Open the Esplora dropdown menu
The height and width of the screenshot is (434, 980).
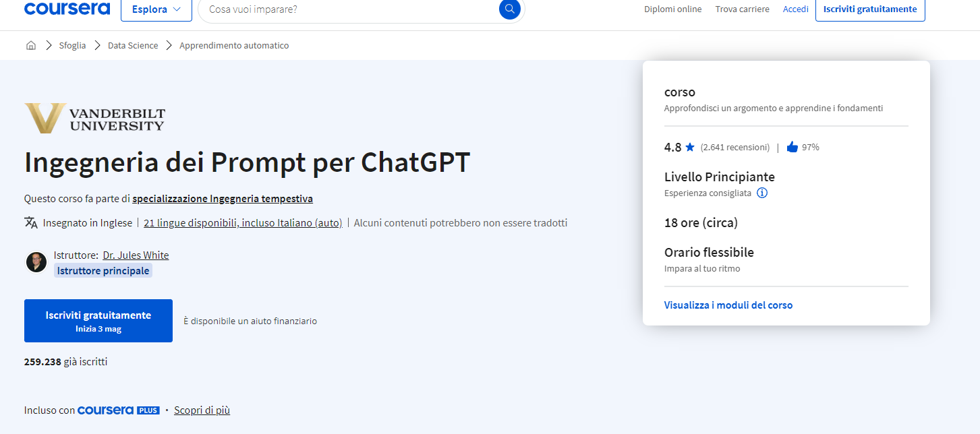pyautogui.click(x=156, y=9)
